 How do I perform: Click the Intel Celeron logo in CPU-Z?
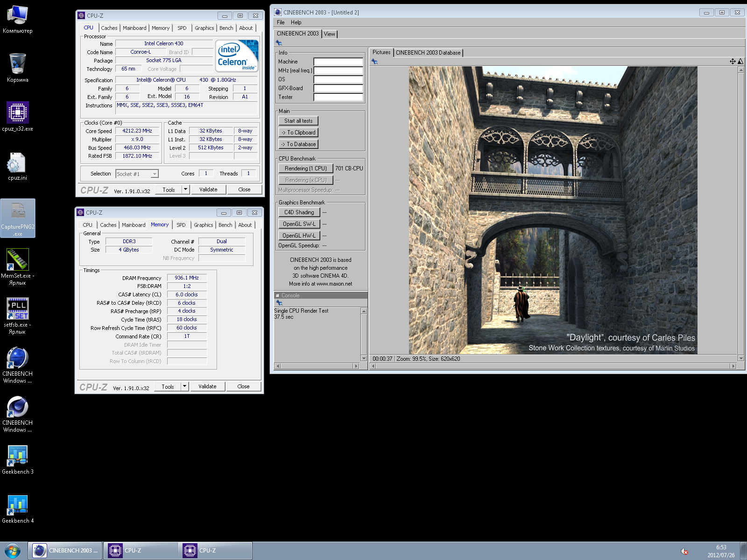237,56
